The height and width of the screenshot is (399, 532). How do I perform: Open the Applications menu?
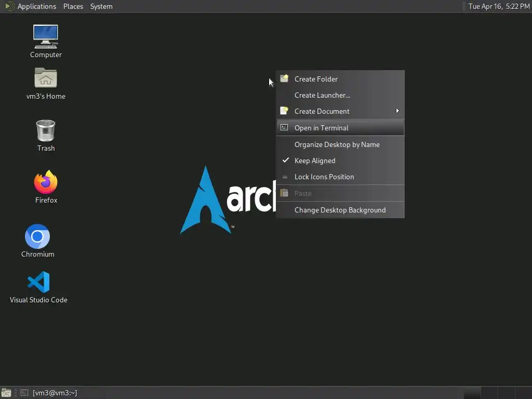(x=37, y=6)
